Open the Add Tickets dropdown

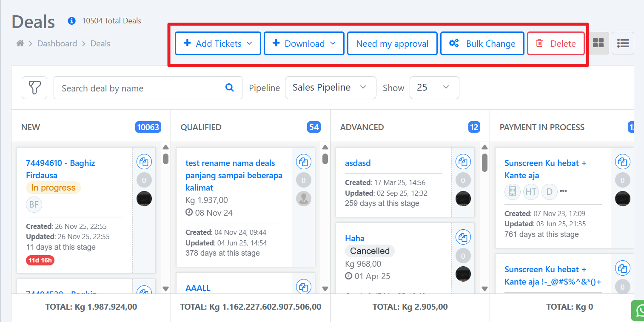coord(218,43)
